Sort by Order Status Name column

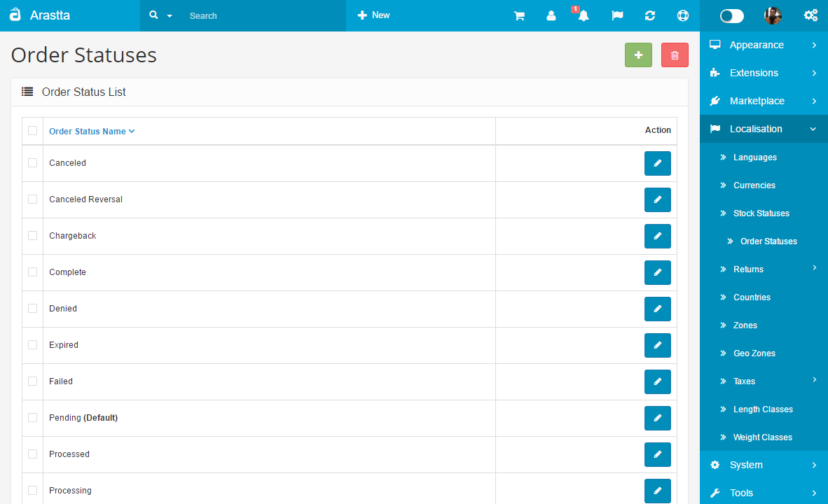click(92, 132)
